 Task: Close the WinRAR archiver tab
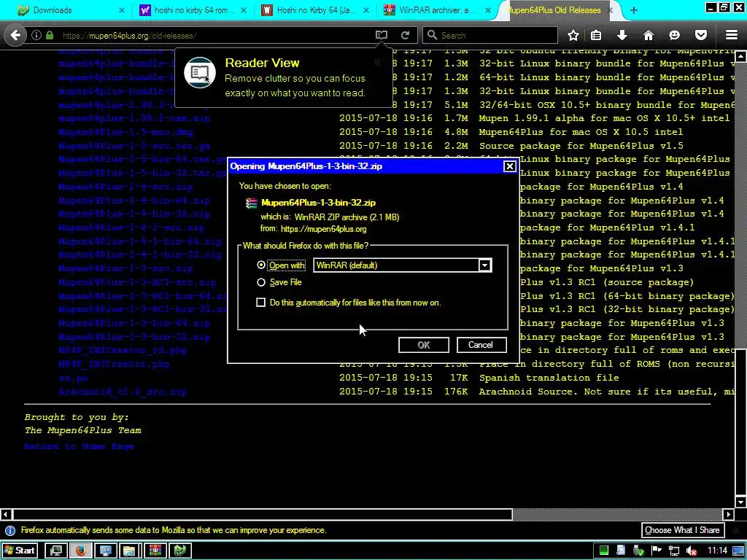click(488, 10)
